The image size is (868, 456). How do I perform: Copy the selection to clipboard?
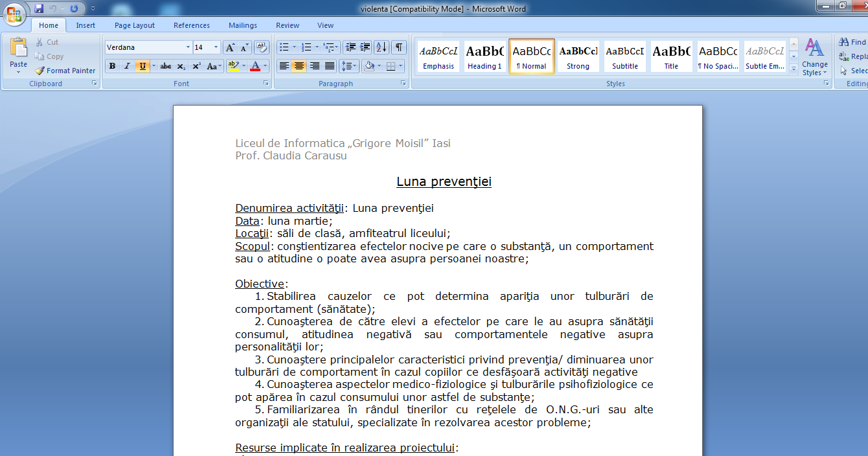(x=49, y=56)
